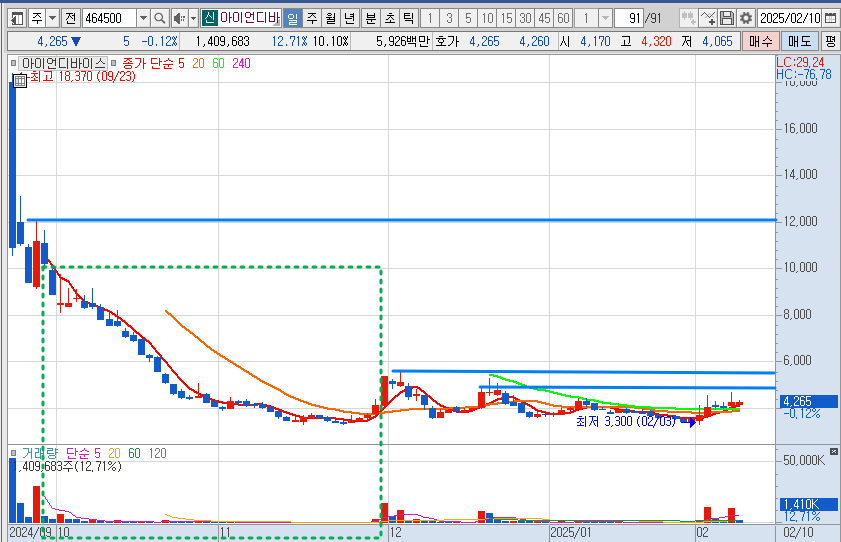Click the 2025/01 date axis label
Image resolution: width=841 pixels, height=542 pixels.
tap(571, 532)
